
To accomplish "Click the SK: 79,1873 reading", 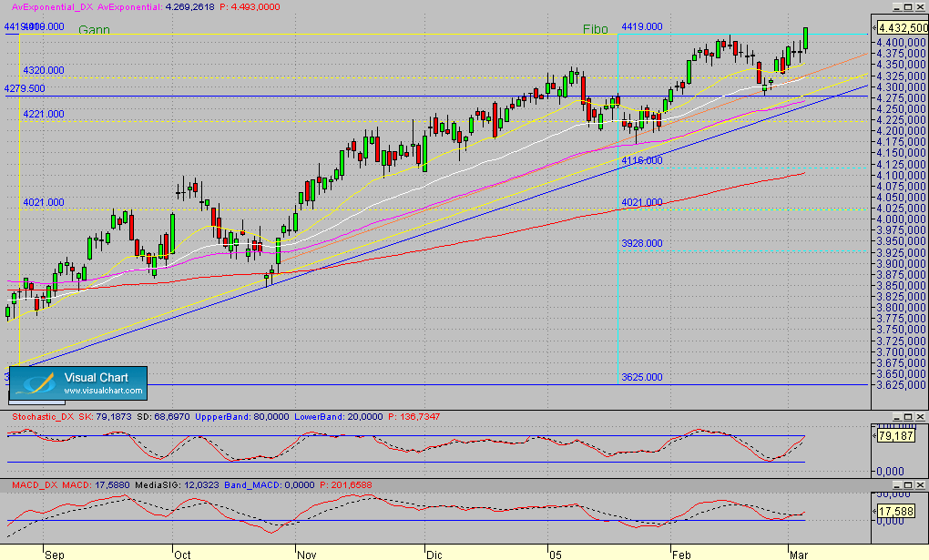I will coord(105,417).
